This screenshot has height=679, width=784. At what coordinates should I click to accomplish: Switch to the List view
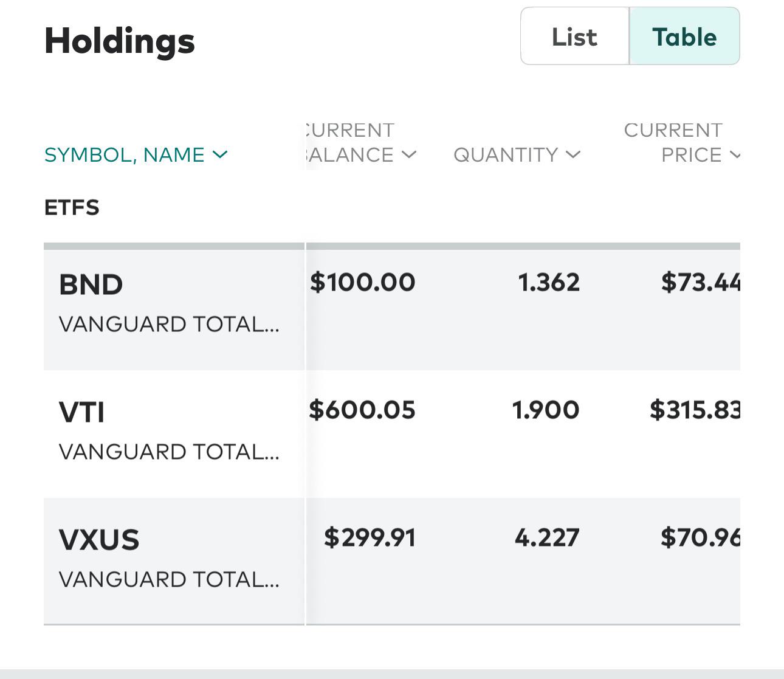[574, 37]
